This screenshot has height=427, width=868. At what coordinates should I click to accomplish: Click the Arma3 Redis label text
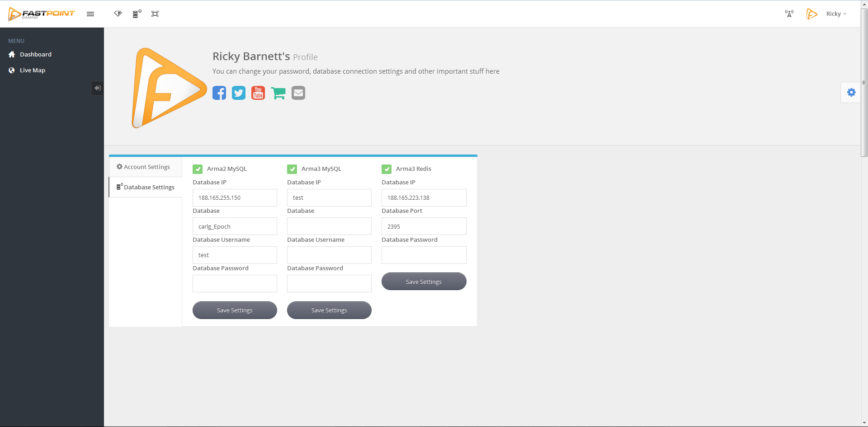(414, 169)
